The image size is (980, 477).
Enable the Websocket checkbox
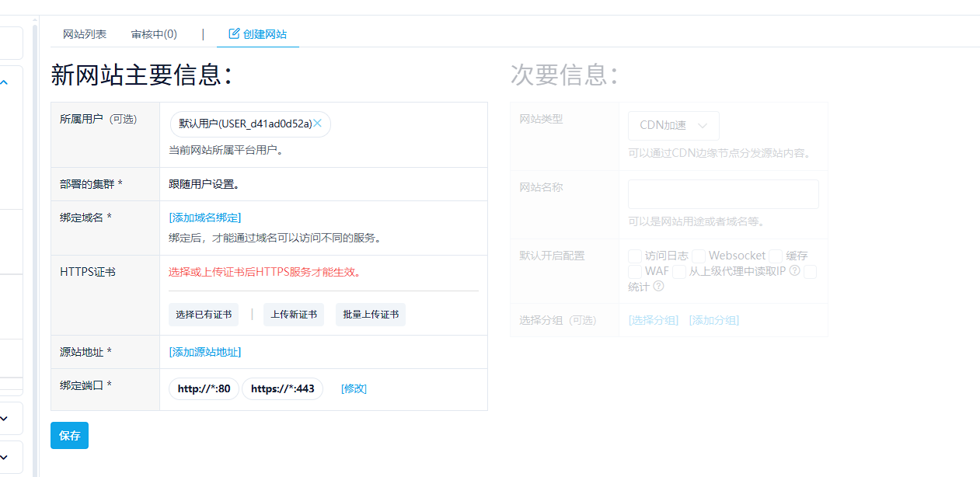(x=699, y=256)
